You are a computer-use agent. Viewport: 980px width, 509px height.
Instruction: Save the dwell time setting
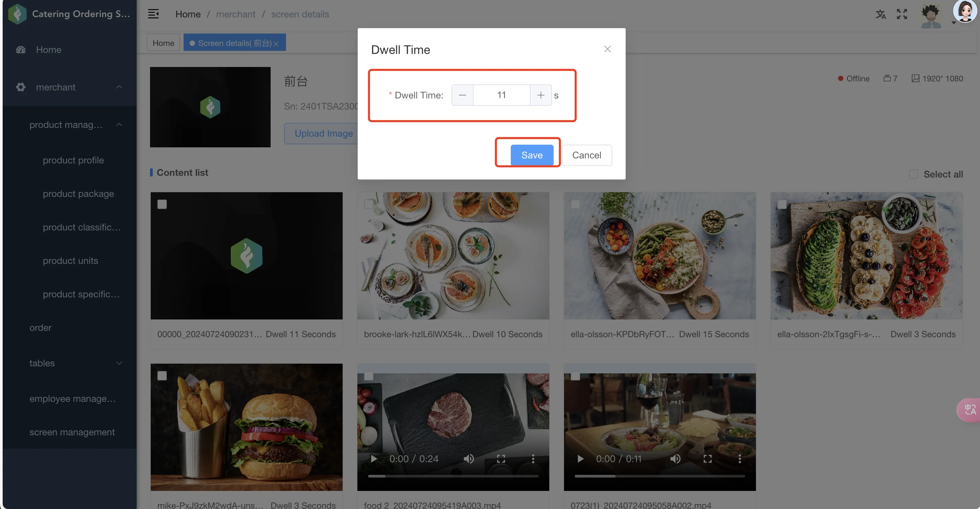click(532, 155)
